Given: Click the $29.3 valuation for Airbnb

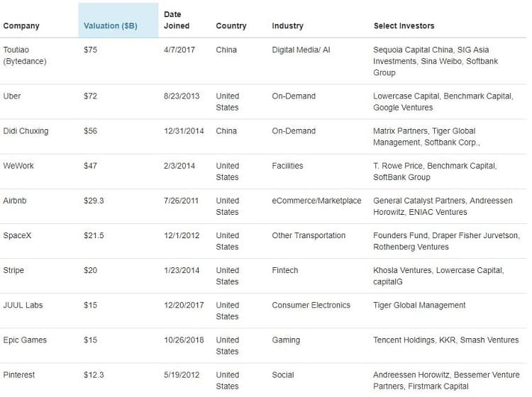Looking at the screenshot, I should pyautogui.click(x=94, y=201).
